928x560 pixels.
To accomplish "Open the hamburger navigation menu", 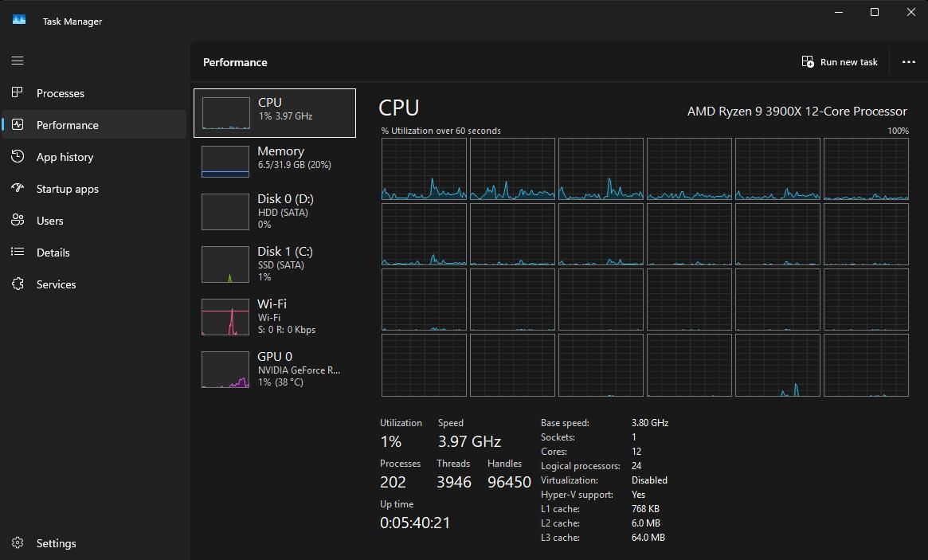I will [18, 61].
